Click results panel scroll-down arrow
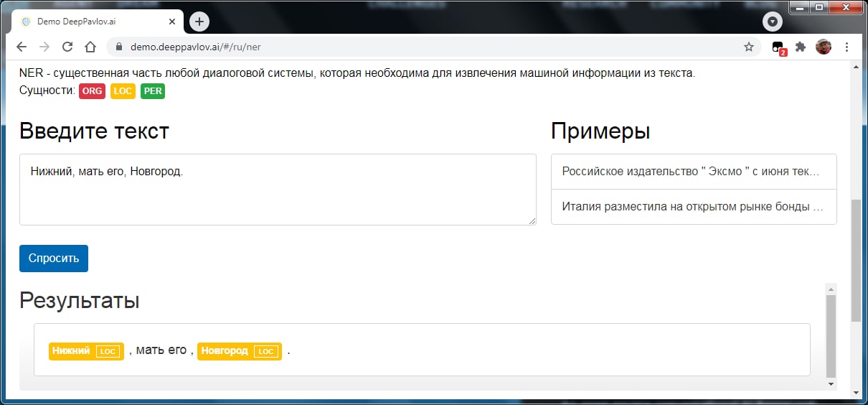The width and height of the screenshot is (868, 405). tap(831, 384)
